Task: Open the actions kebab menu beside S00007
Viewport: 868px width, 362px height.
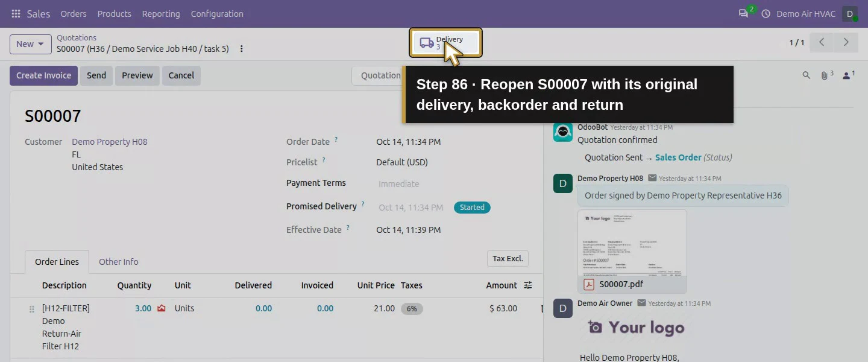Action: 242,49
